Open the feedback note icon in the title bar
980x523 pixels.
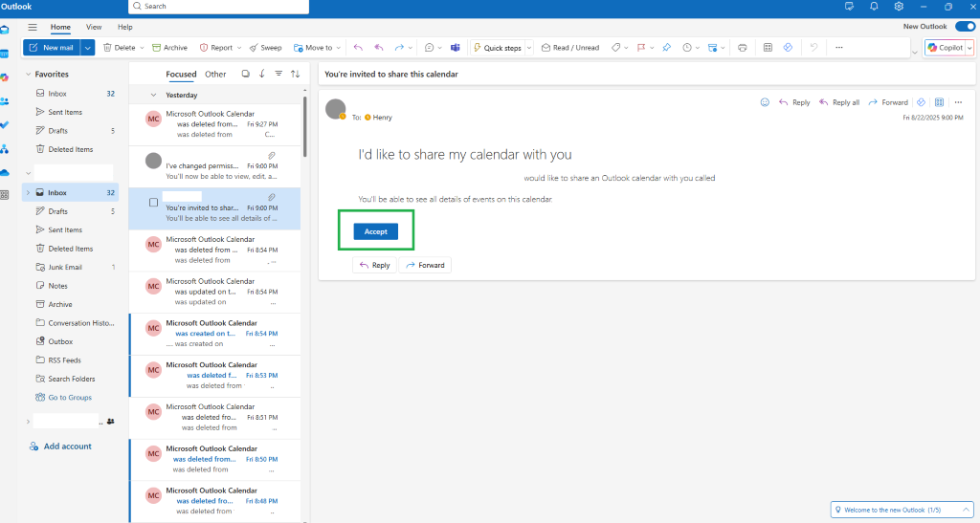850,7
